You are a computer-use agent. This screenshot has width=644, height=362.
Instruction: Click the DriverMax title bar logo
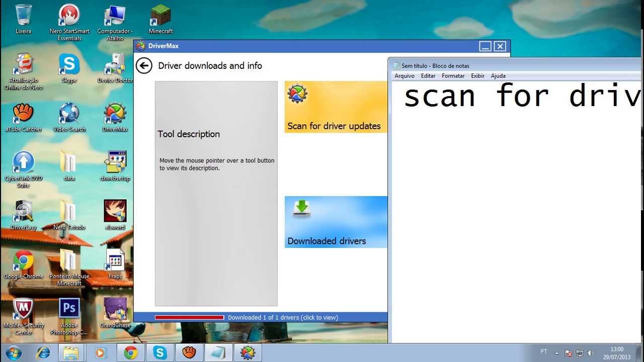(x=140, y=46)
